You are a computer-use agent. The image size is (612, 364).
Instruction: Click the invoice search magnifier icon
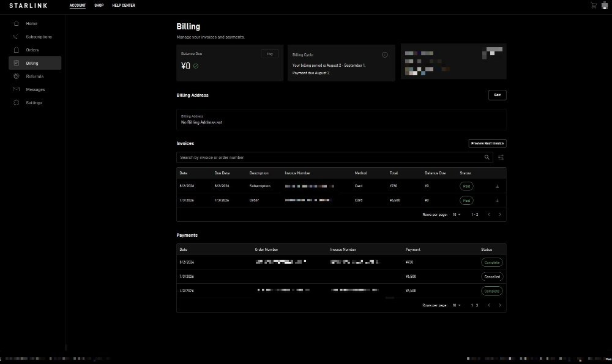point(487,157)
